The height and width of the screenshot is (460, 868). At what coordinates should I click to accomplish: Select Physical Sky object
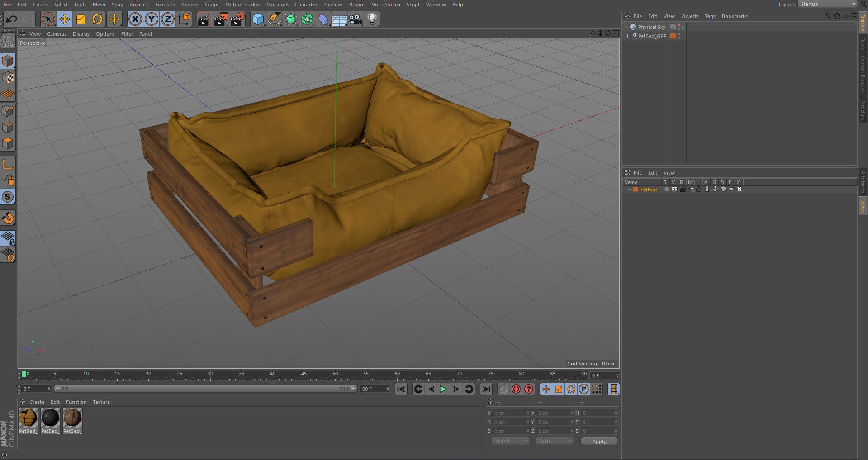651,27
